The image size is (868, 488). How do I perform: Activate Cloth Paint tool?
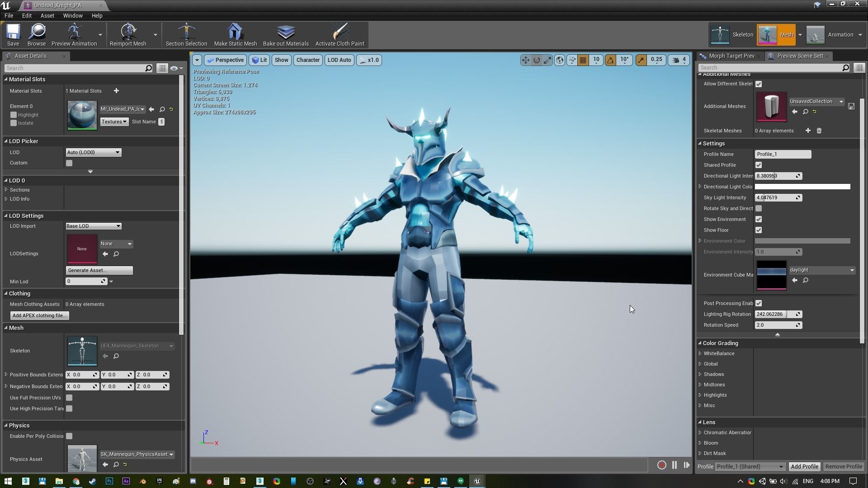point(340,35)
